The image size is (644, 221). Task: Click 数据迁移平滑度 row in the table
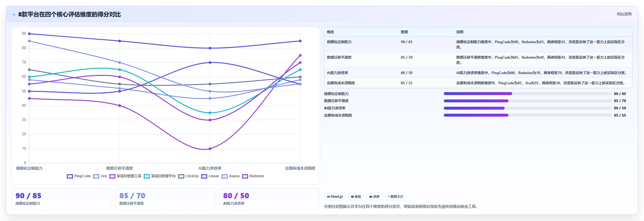click(x=478, y=60)
